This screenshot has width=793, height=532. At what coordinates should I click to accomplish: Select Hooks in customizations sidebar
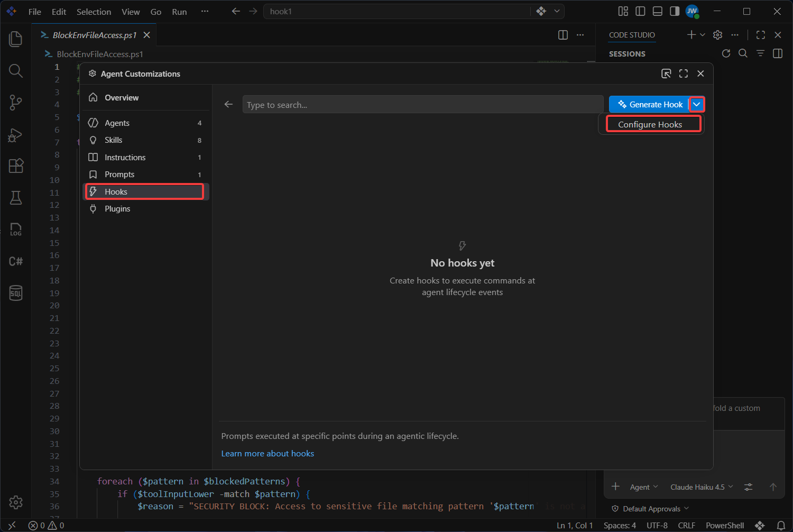[x=146, y=191]
